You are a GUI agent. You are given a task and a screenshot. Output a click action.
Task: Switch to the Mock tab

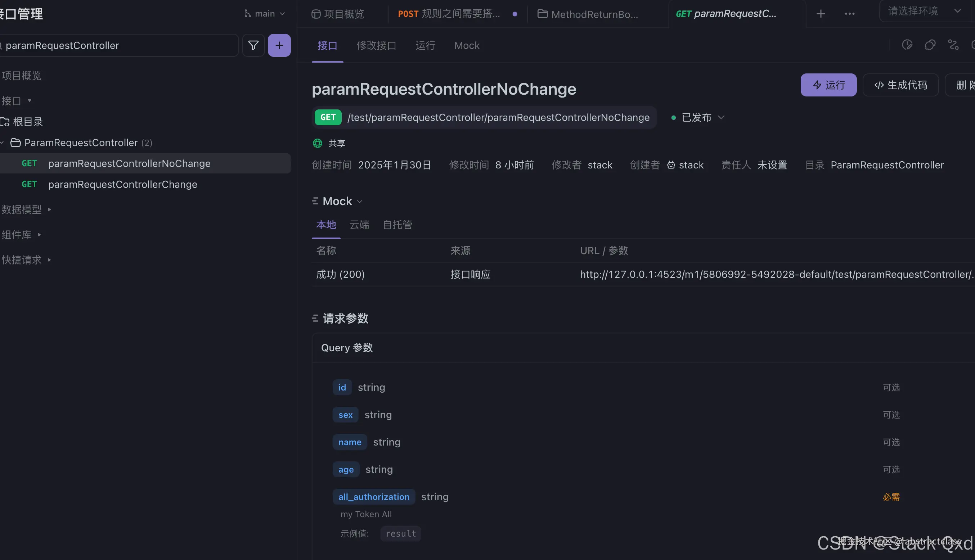pos(466,45)
